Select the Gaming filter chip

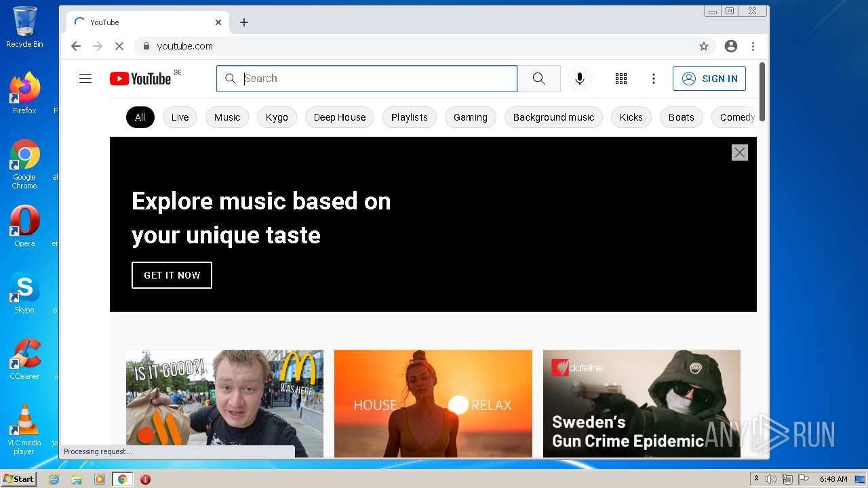coord(471,117)
